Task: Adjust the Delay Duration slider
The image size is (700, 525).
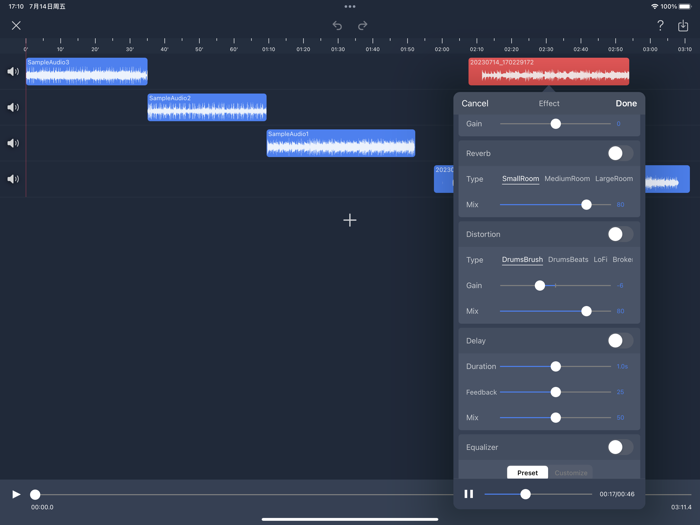Action: point(555,367)
